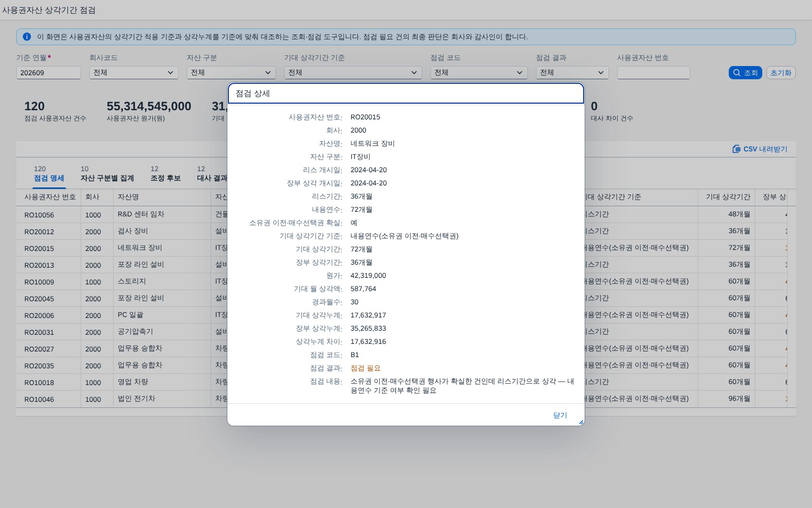Click the CSV download icon
The width and height of the screenshot is (812, 508).
point(736,149)
